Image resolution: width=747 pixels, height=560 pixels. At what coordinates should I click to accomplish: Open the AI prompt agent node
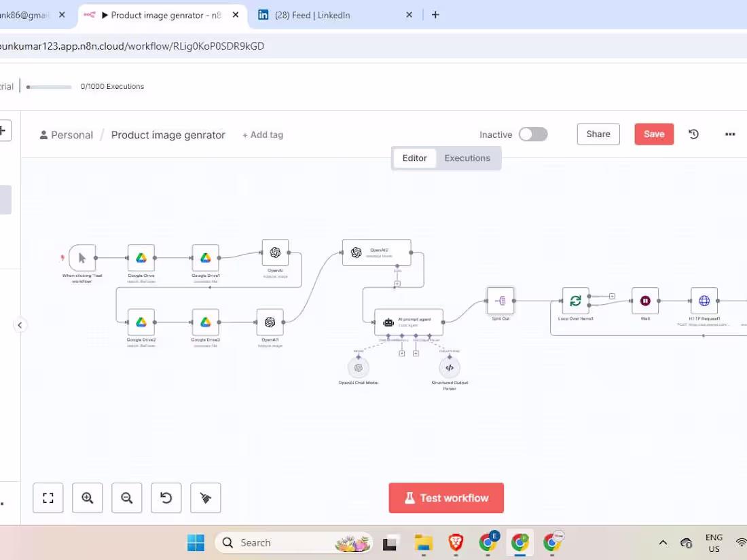tap(408, 322)
